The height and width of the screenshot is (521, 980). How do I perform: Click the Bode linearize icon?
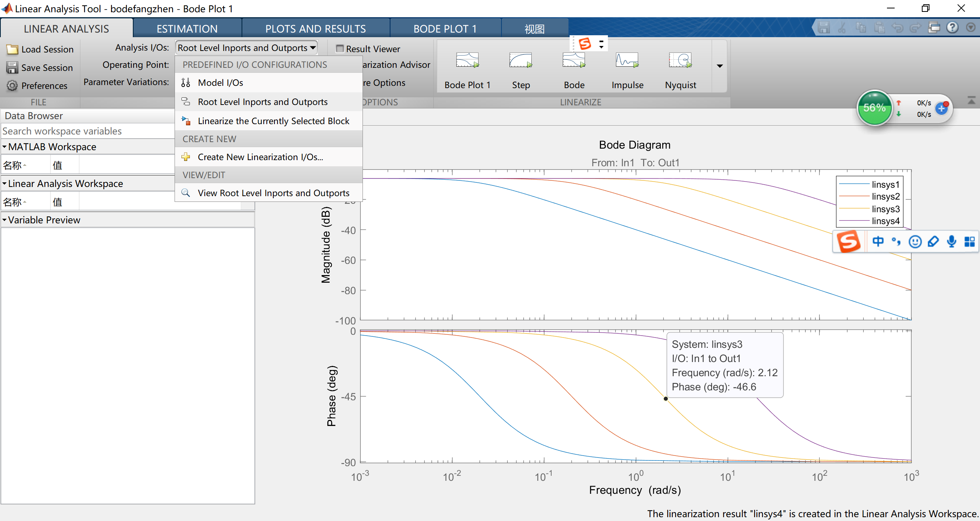[x=574, y=61]
